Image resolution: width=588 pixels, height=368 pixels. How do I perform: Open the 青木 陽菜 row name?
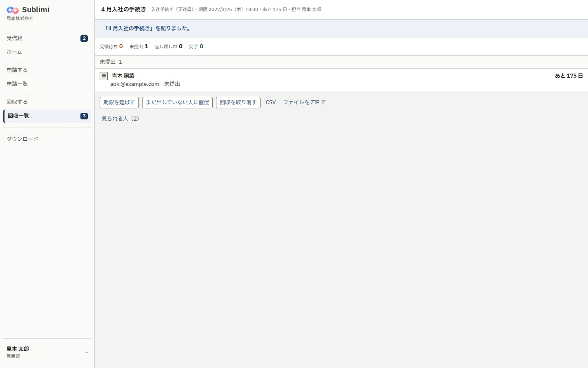click(123, 76)
